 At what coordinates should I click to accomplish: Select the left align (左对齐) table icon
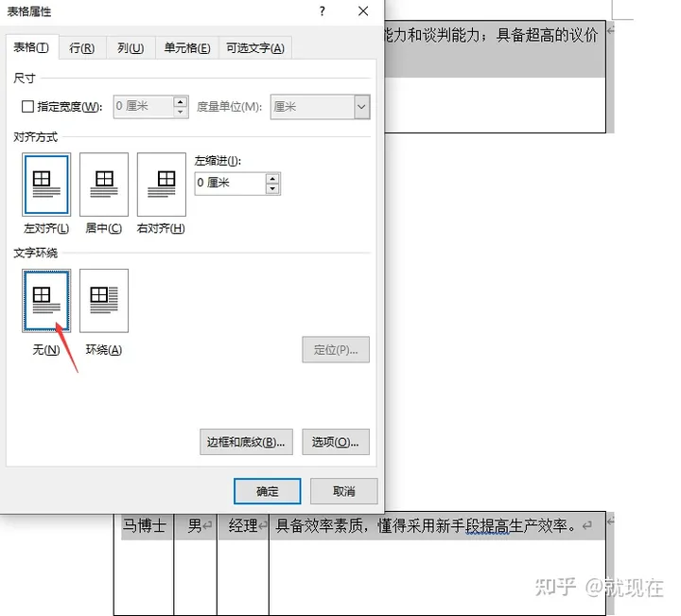(x=46, y=185)
